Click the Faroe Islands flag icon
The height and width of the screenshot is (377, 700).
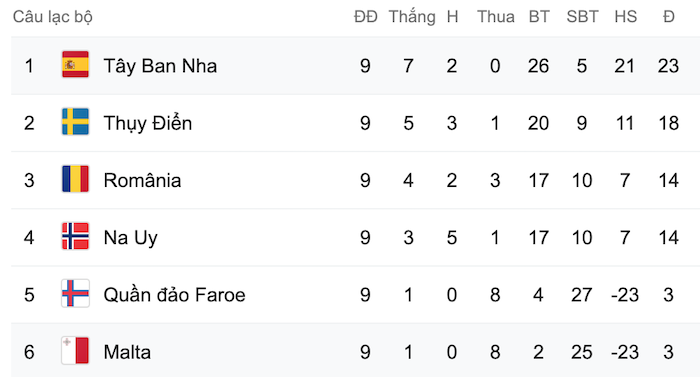[75, 293]
